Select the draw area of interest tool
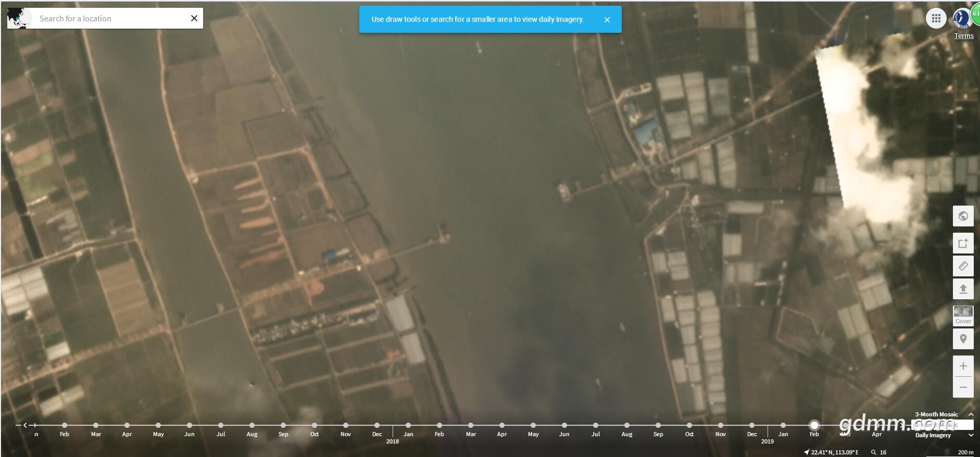 963,243
